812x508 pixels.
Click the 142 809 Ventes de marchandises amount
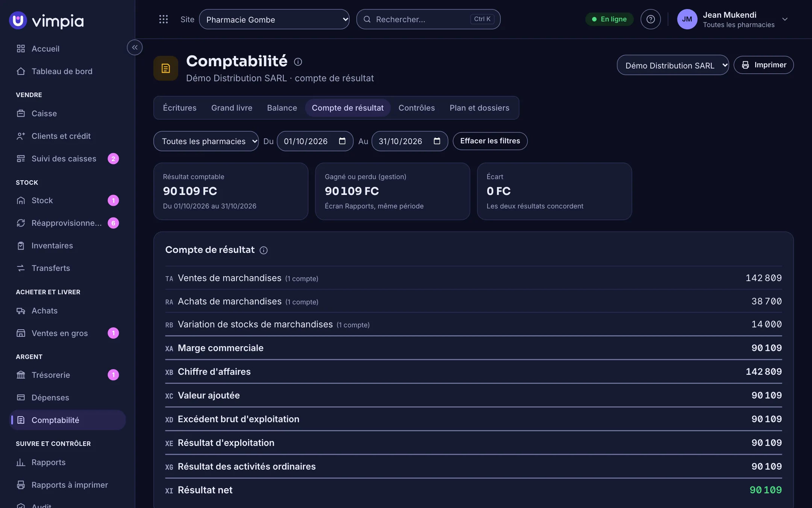coord(764,278)
